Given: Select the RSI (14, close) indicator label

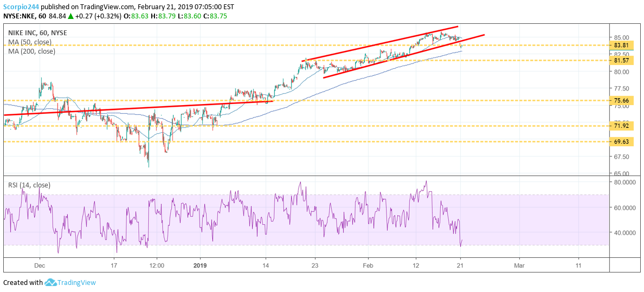Looking at the screenshot, I should coord(29,185).
